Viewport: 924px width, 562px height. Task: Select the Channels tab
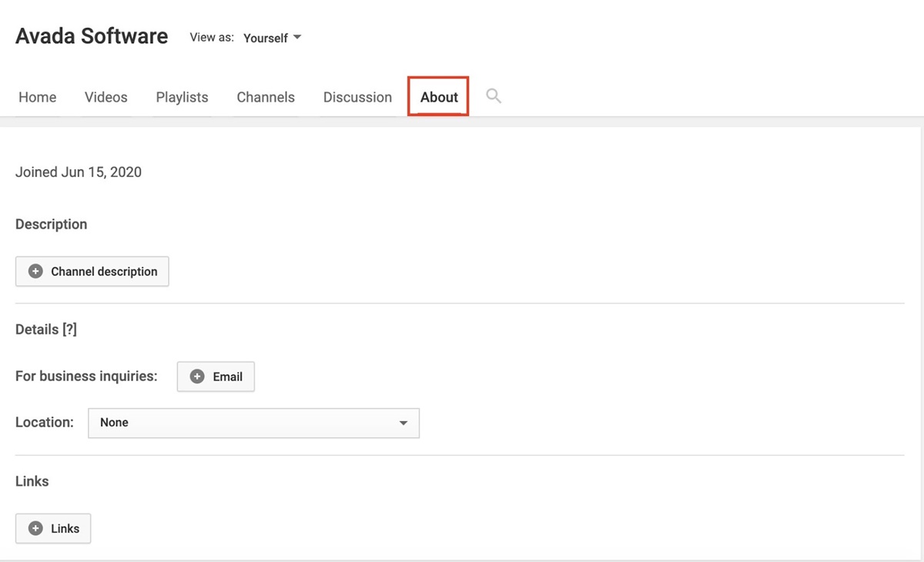[x=266, y=97]
